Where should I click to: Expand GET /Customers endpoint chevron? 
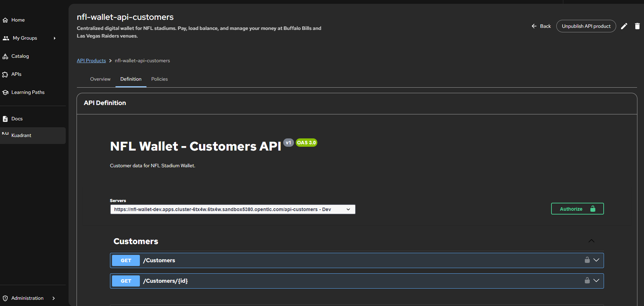point(596,260)
